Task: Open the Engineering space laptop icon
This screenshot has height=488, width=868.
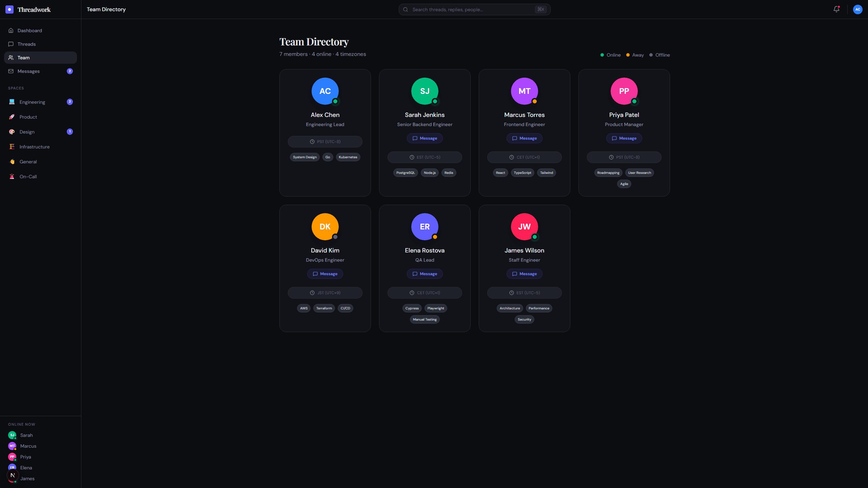Action: (x=12, y=102)
